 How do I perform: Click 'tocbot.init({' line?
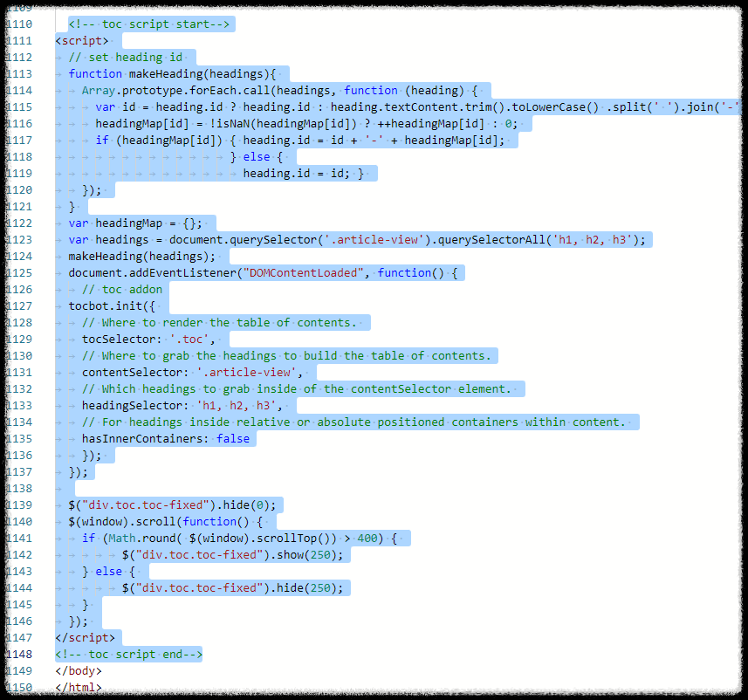pyautogui.click(x=112, y=305)
